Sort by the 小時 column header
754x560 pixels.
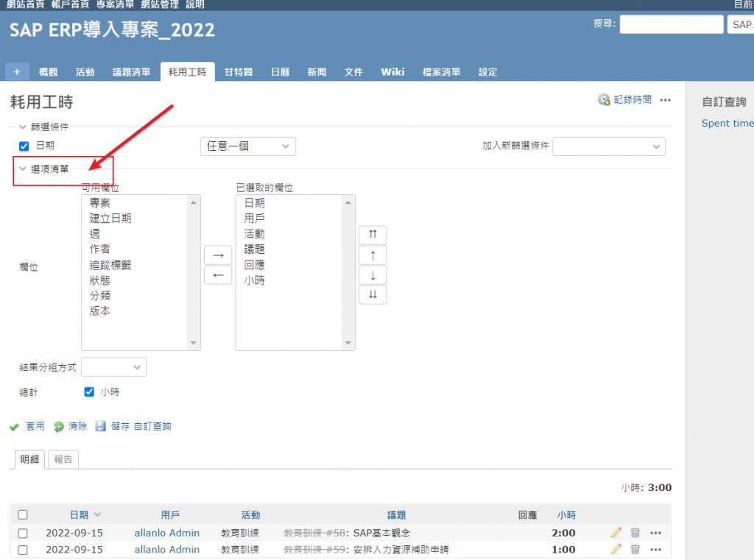point(566,515)
